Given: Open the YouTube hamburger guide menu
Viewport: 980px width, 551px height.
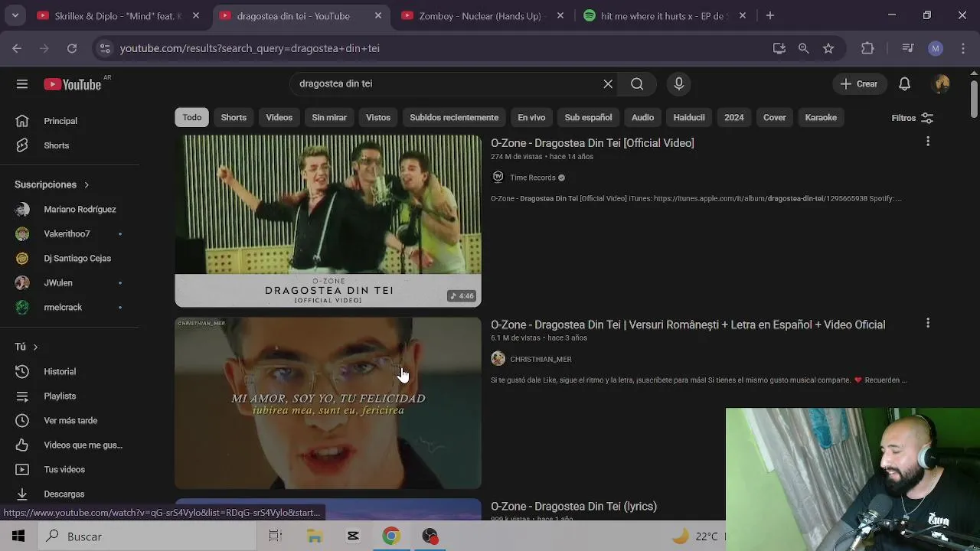Looking at the screenshot, I should pos(22,84).
